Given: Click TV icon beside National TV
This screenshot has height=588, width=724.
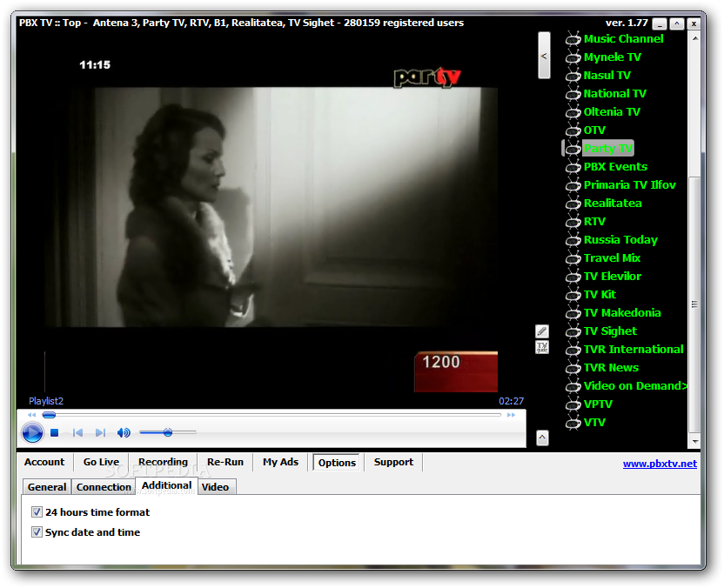Looking at the screenshot, I should [x=573, y=94].
